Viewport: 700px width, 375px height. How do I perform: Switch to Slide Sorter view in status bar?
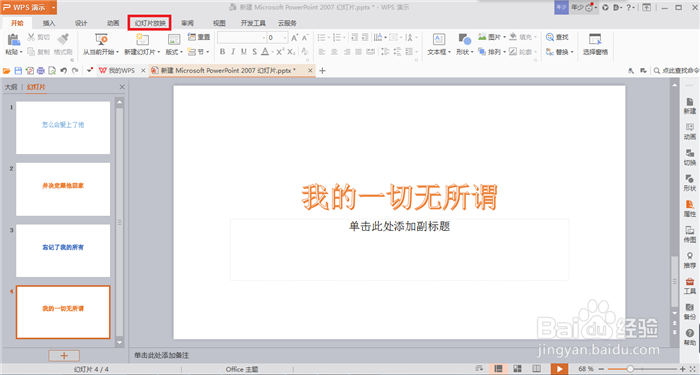click(517, 369)
